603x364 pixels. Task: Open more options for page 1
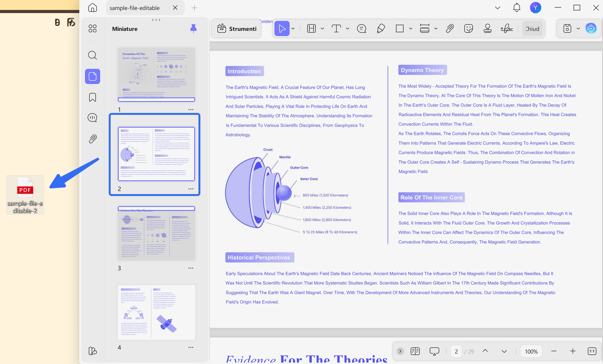[191, 110]
